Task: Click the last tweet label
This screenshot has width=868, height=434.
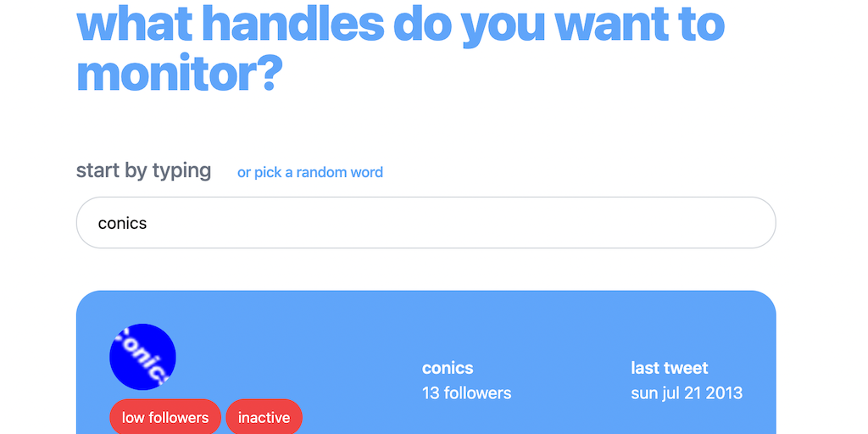Action: click(x=669, y=368)
